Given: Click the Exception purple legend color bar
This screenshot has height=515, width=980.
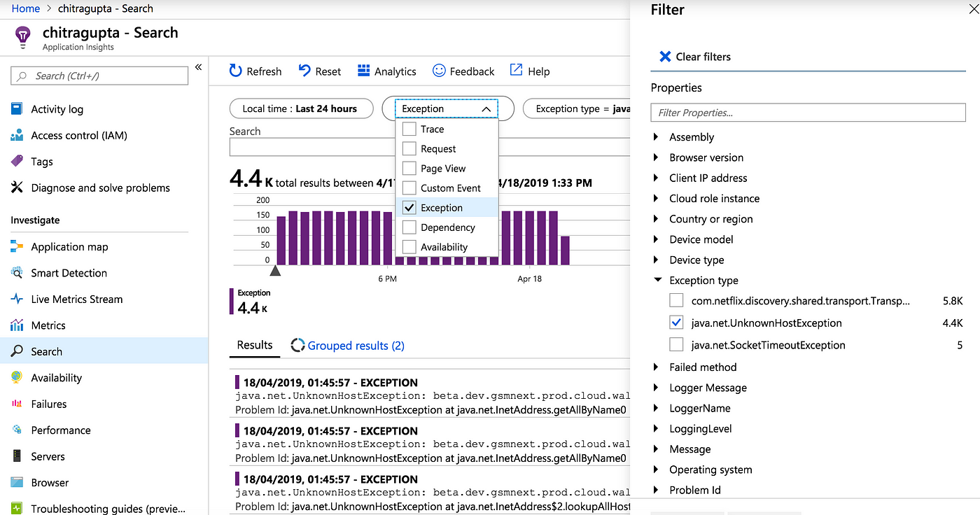Looking at the screenshot, I should 232,301.
